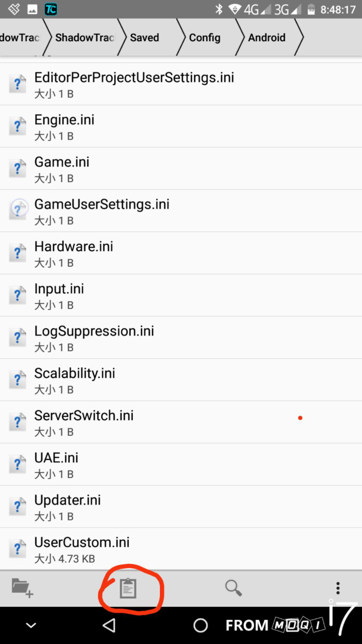Open the ServerSwitch.ini file

84,422
